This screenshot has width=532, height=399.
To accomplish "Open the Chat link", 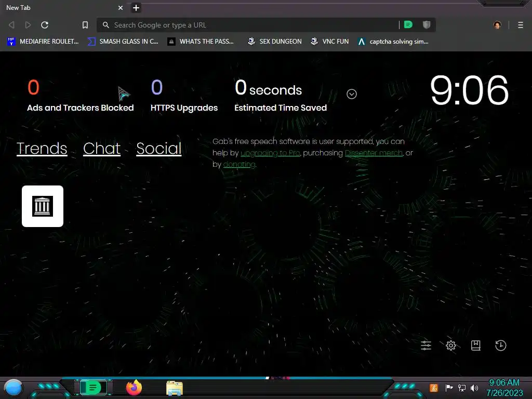I will pos(102,149).
